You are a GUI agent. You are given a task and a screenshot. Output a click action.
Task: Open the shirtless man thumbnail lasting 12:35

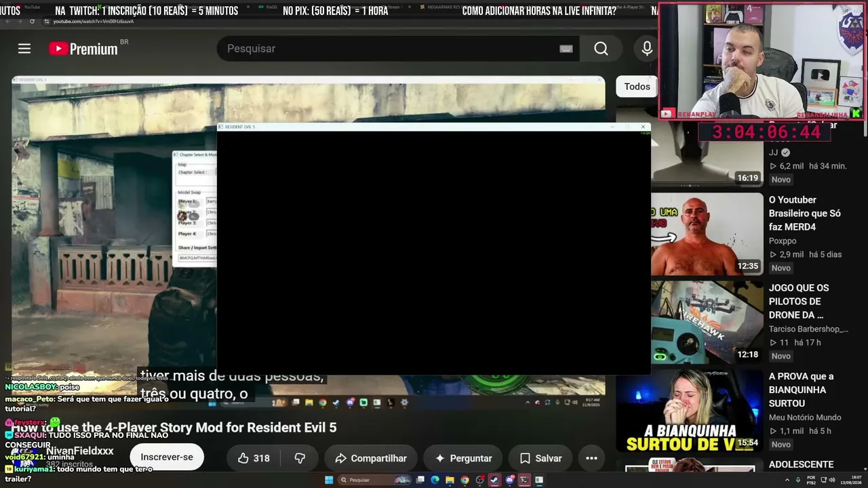(707, 234)
